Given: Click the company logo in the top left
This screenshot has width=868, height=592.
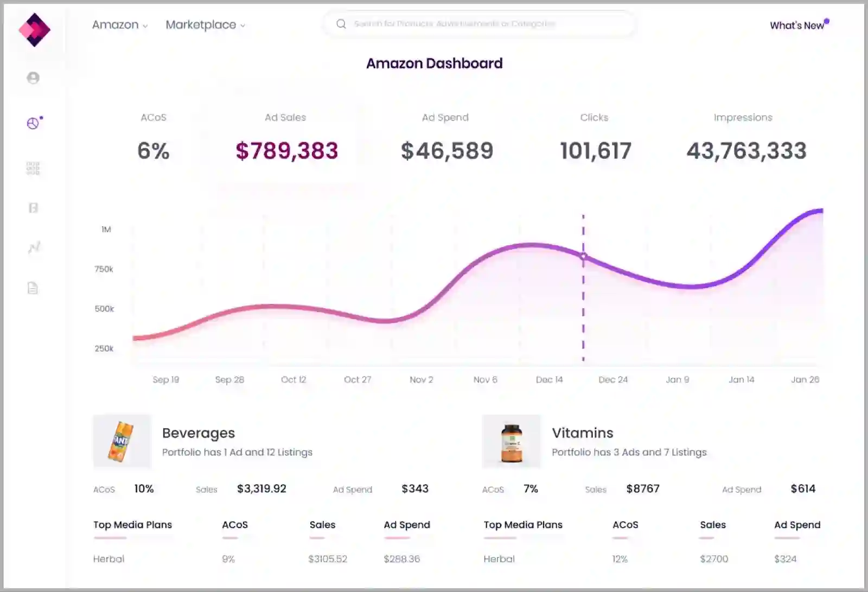Looking at the screenshot, I should point(35,29).
